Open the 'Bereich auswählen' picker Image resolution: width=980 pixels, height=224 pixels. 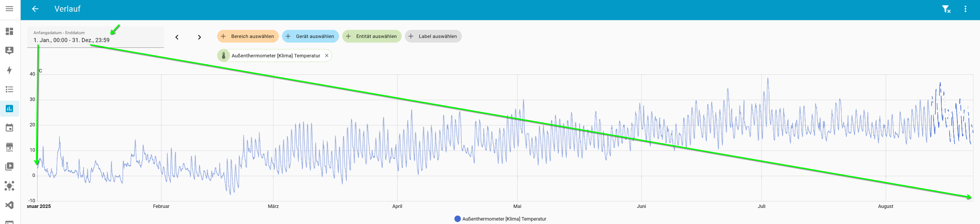248,36
